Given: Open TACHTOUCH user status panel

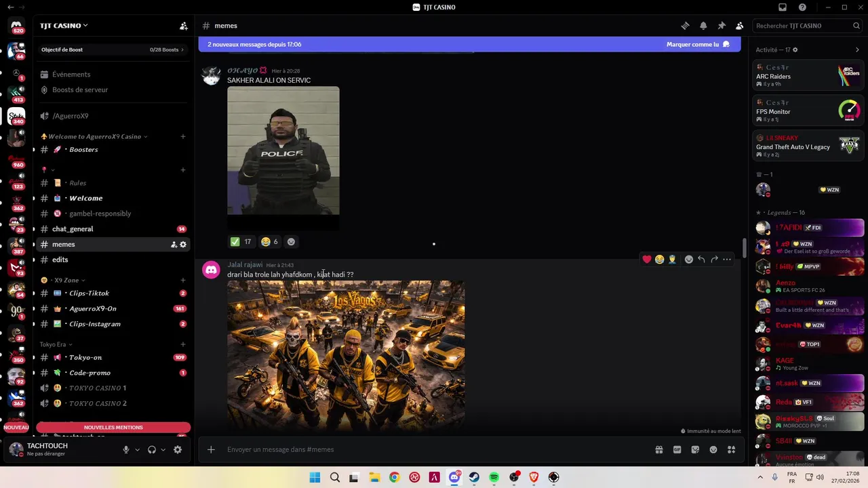Looking at the screenshot, I should (47, 449).
